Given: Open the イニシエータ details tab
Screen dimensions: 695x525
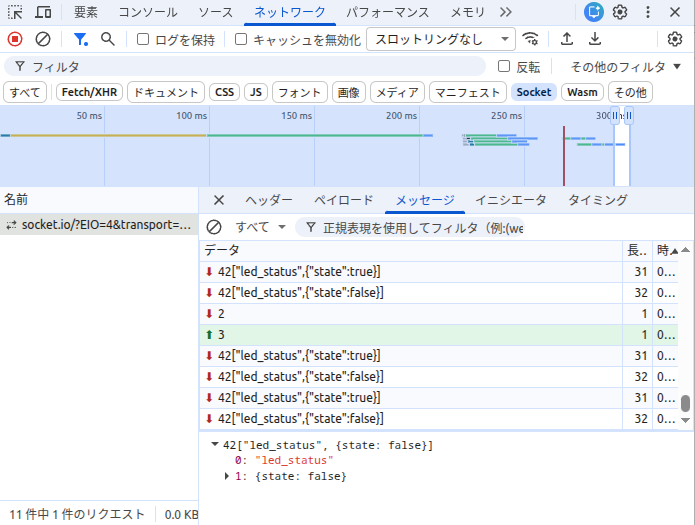Looking at the screenshot, I should click(x=511, y=200).
